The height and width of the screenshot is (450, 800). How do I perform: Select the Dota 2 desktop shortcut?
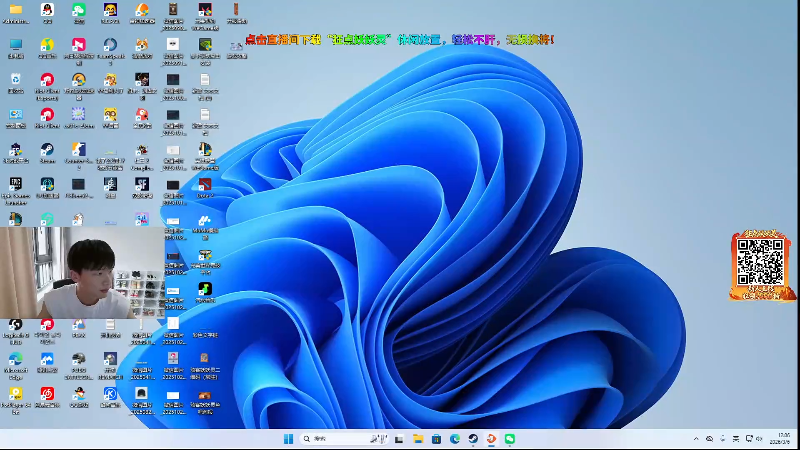click(x=204, y=185)
